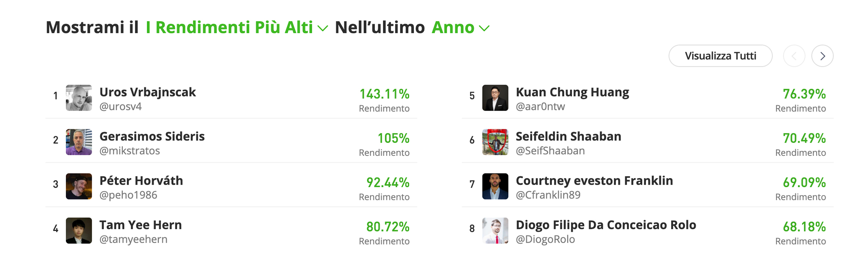
Task: Click the Kuan Chung Huang name
Action: click(572, 92)
